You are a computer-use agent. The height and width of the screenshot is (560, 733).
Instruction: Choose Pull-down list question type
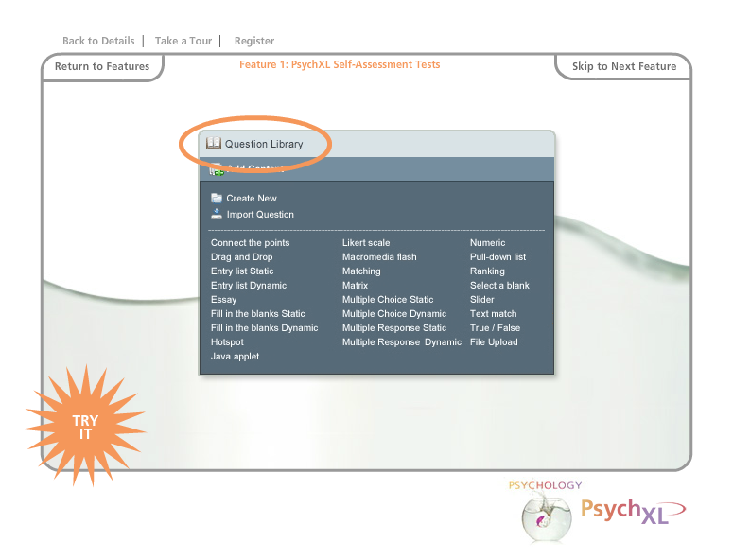[497, 256]
